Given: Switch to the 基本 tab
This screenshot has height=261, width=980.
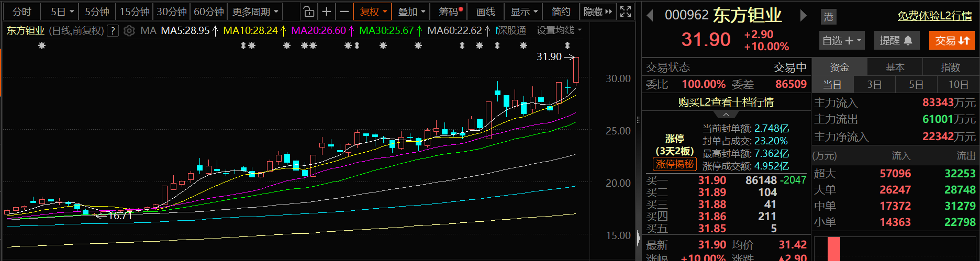Looking at the screenshot, I should [895, 67].
